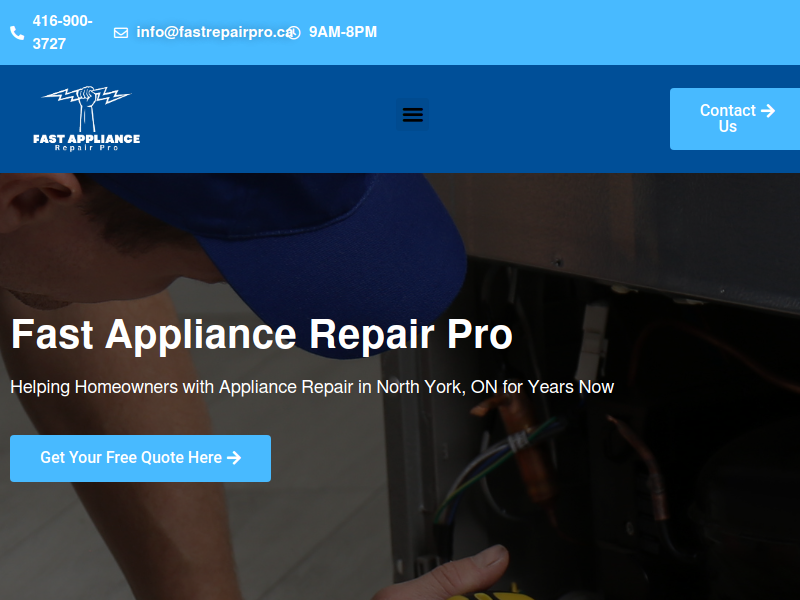Viewport: 800px width, 600px height.
Task: Click Get Your Free Quote Here button
Action: pos(140,458)
